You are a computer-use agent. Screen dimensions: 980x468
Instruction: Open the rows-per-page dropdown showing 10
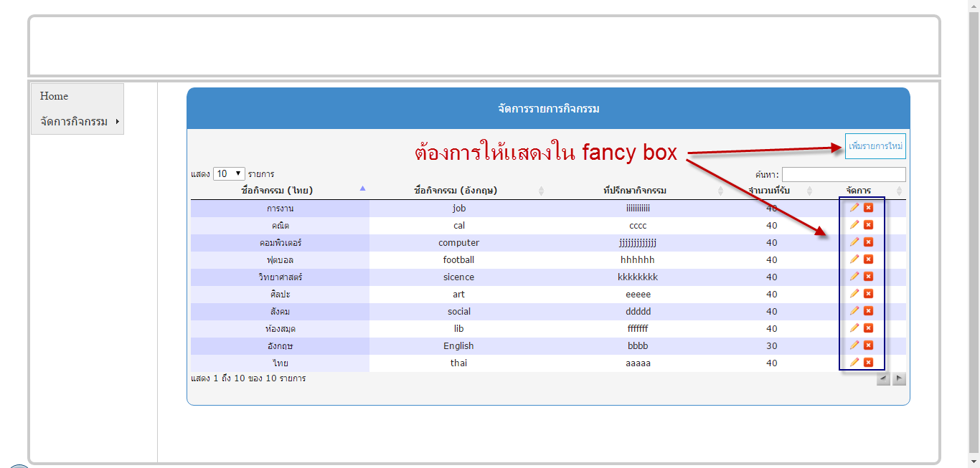(229, 174)
